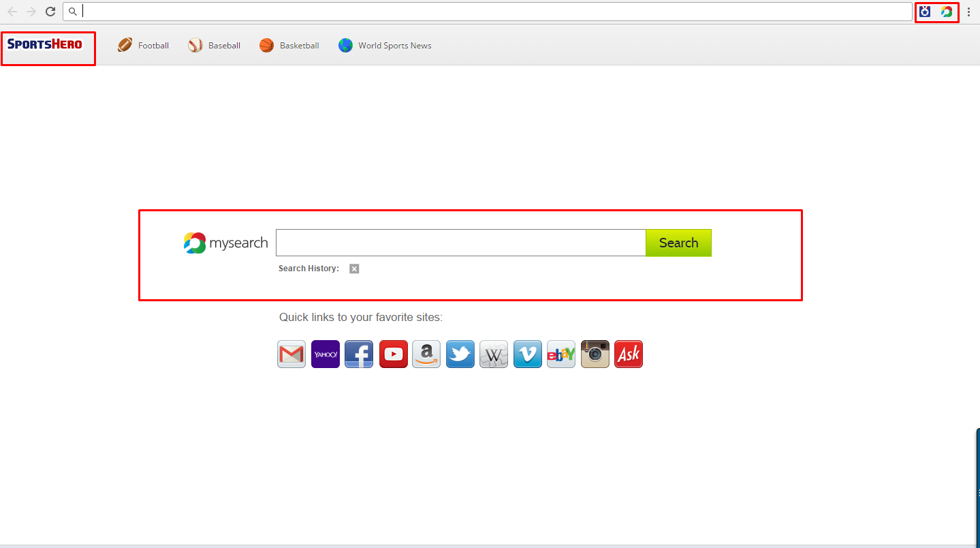
Task: Go forward with the forward arrow
Action: 31,12
